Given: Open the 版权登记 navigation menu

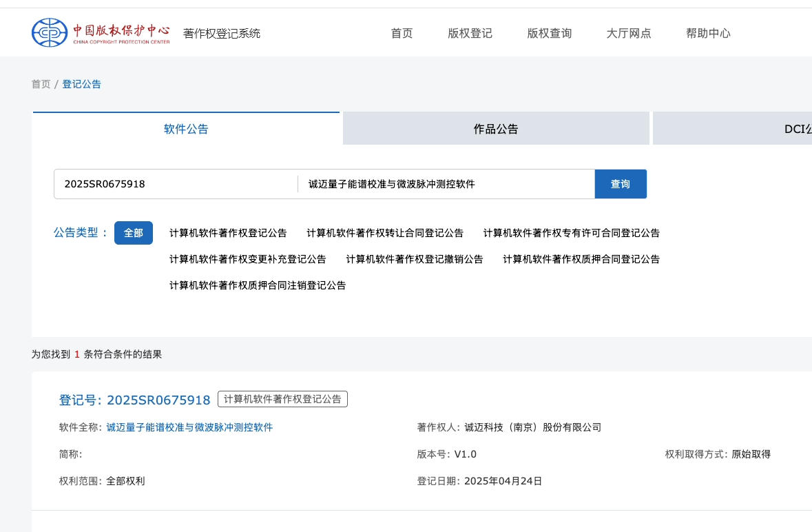Looking at the screenshot, I should (x=470, y=33).
